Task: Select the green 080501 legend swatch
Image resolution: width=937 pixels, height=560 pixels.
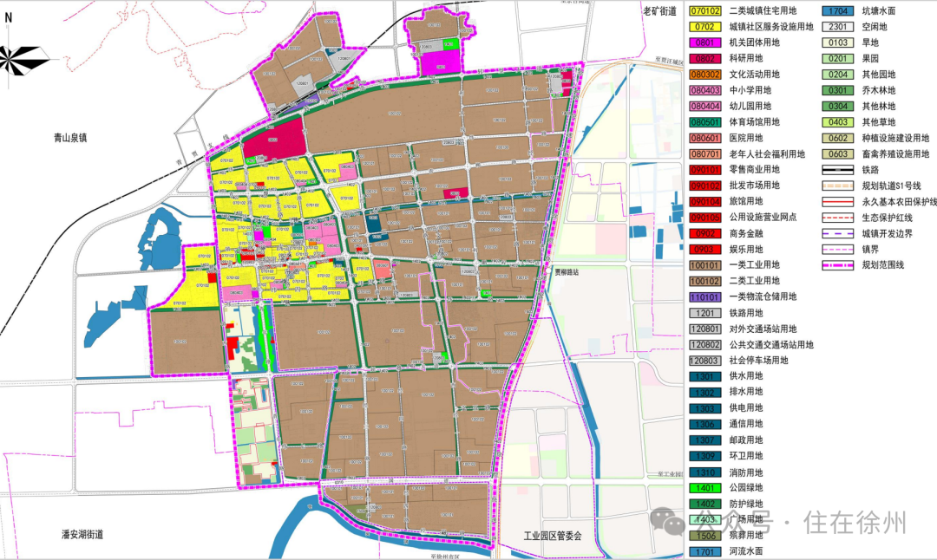Action: (705, 121)
